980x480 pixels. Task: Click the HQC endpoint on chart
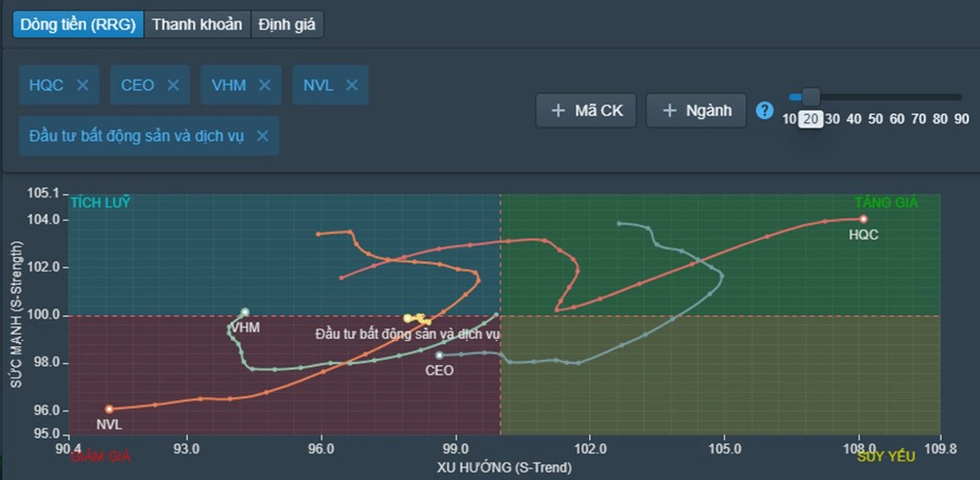click(864, 219)
